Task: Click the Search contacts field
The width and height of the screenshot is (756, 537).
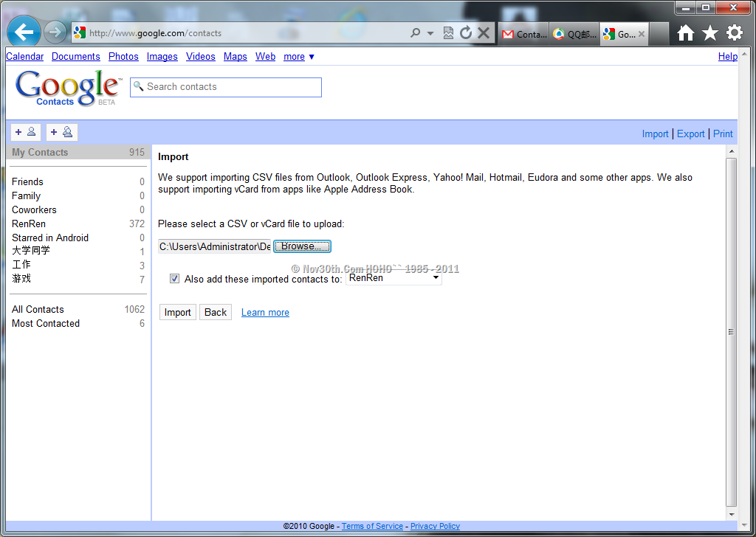Action: [x=226, y=87]
